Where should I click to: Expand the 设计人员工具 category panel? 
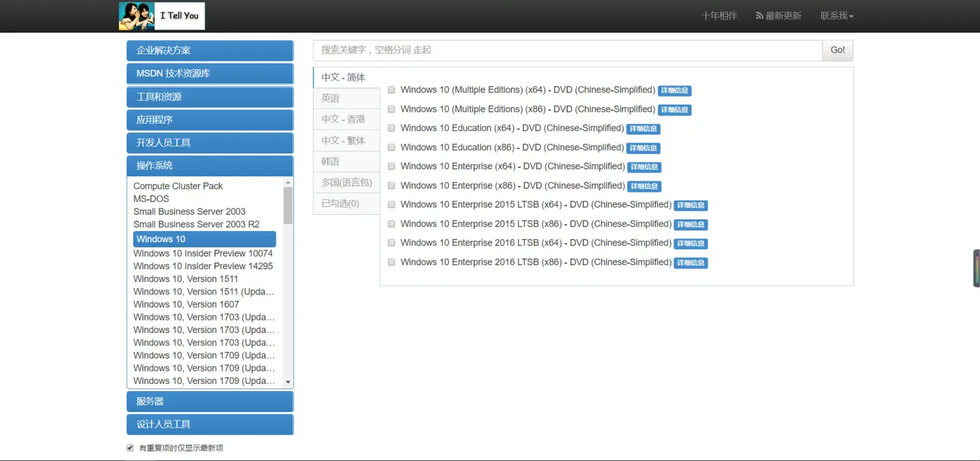coord(210,424)
